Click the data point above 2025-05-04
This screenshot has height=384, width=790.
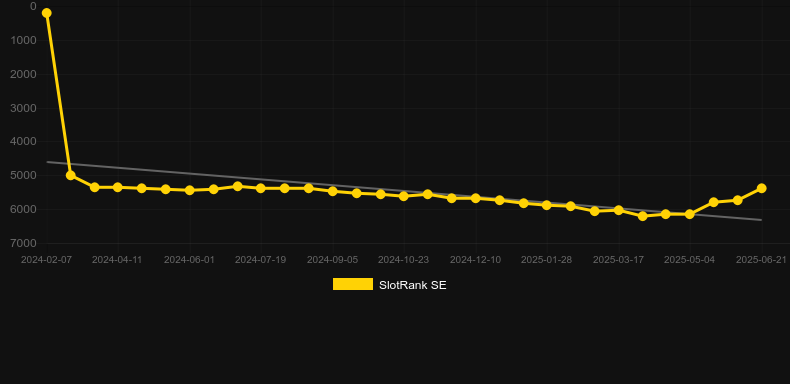(x=690, y=214)
